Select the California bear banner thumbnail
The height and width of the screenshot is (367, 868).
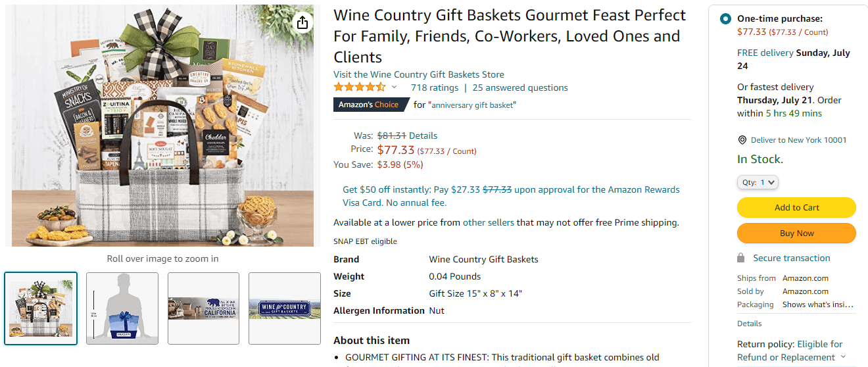pyautogui.click(x=203, y=308)
